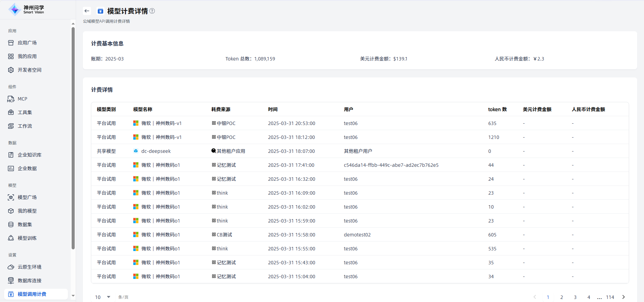Select the 工作流 workflow icon
This screenshot has width=644, height=302.
(11, 126)
